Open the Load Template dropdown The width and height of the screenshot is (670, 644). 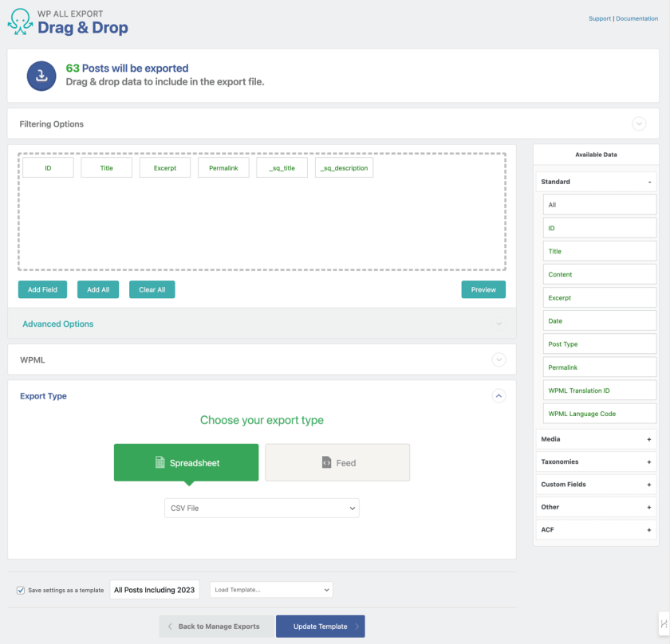[x=271, y=590]
